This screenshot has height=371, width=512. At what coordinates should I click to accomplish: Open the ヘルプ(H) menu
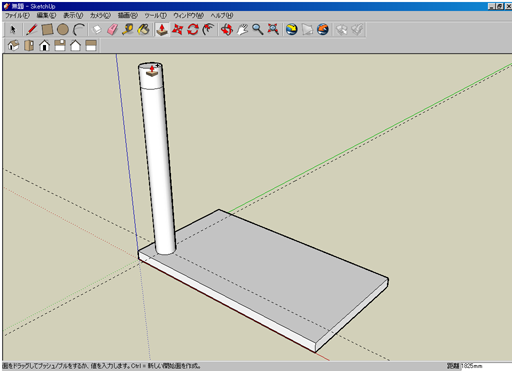tap(222, 15)
